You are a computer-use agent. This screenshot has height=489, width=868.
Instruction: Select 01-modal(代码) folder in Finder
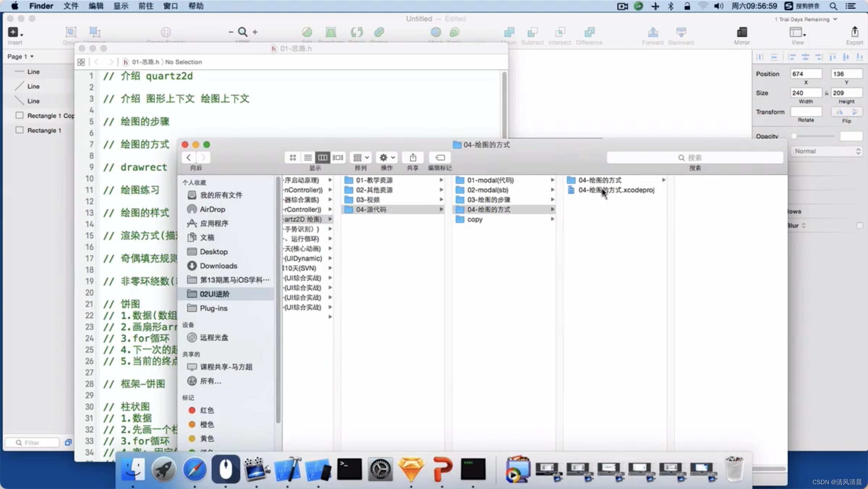[504, 180]
